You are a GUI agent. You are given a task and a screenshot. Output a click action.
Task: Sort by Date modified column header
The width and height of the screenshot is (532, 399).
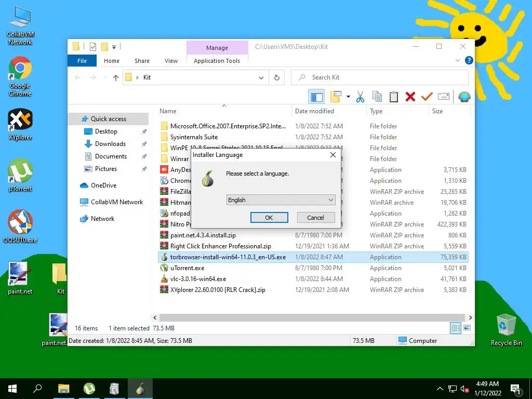[x=329, y=111]
